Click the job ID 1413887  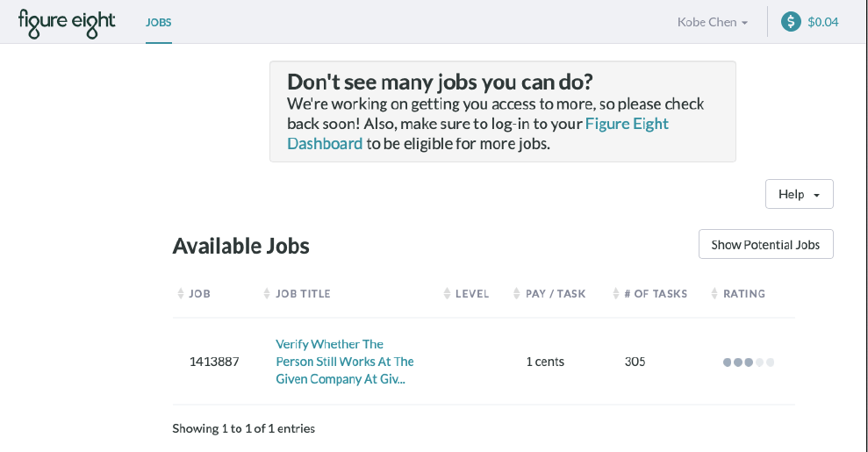214,362
